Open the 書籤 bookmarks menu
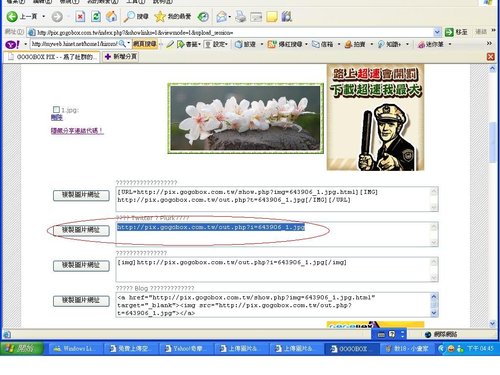Screen dimensions: 500x375 pos(189,44)
